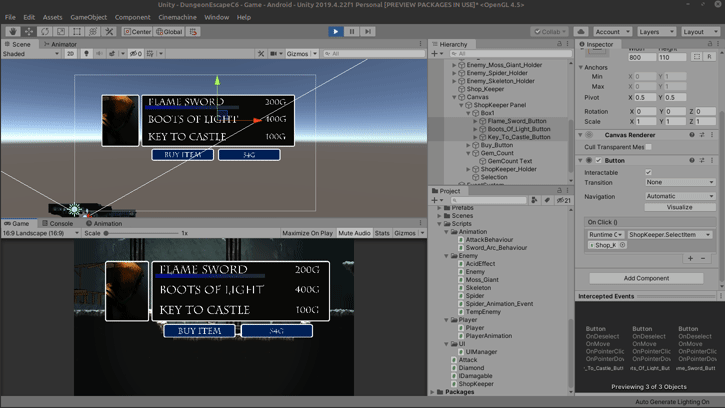Open Button component preset settings
This screenshot has width=725, height=408.
(x=702, y=161)
